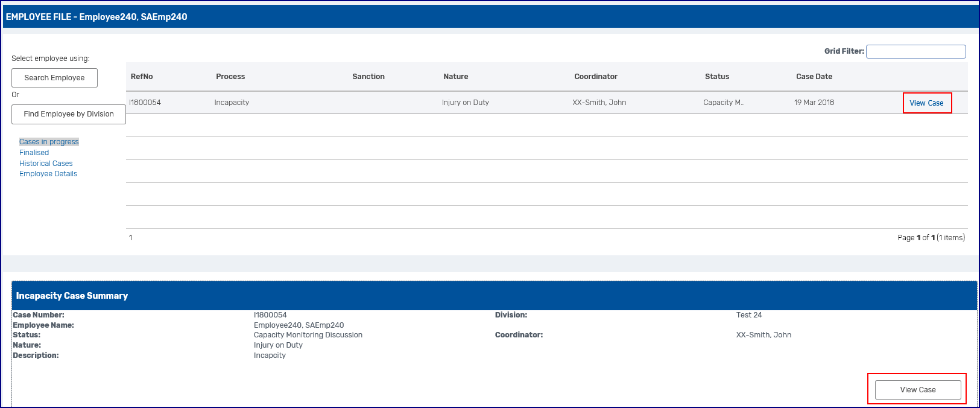Select the summary Nature value Injury on Duty

click(278, 345)
